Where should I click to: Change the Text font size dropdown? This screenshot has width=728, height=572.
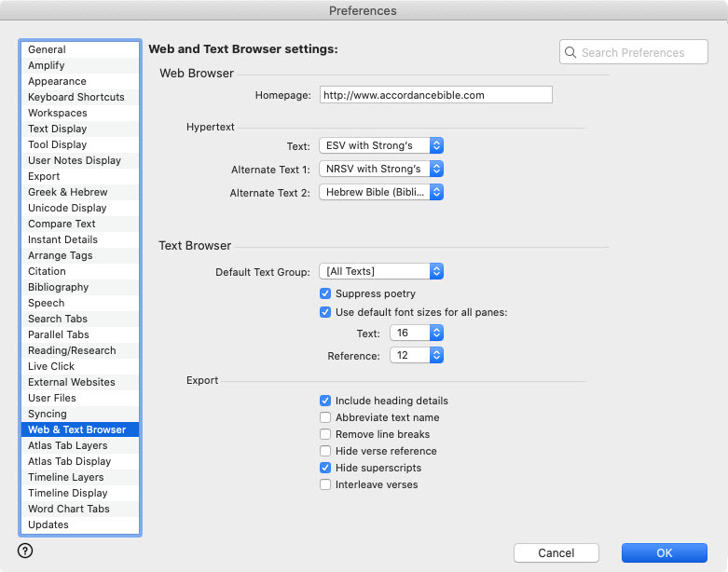coord(416,334)
